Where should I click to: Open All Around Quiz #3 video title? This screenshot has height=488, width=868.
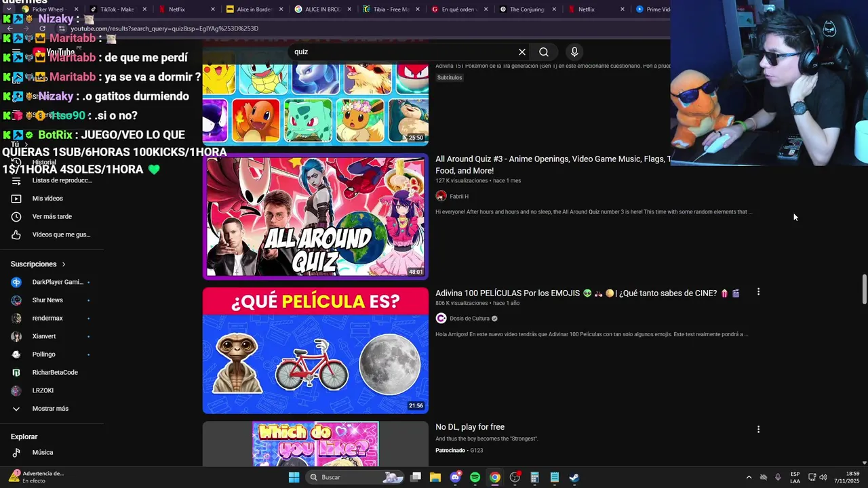[553, 165]
